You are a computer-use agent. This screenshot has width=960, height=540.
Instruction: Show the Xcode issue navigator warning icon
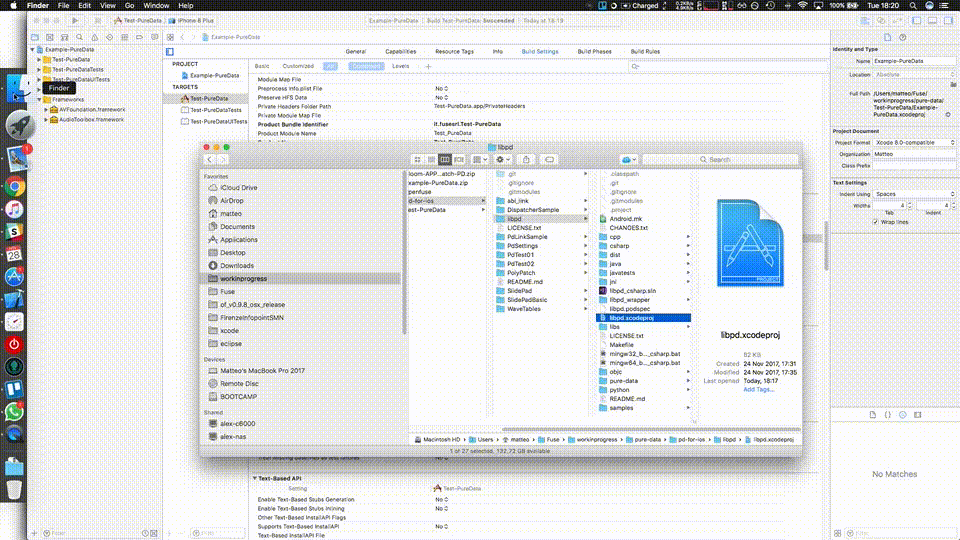[94, 37]
